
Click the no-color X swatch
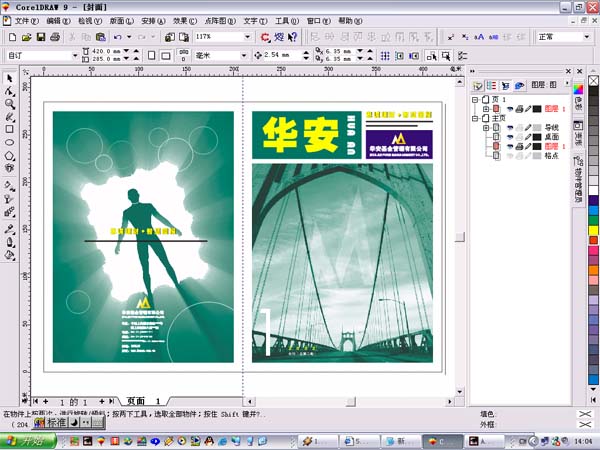pyautogui.click(x=593, y=80)
